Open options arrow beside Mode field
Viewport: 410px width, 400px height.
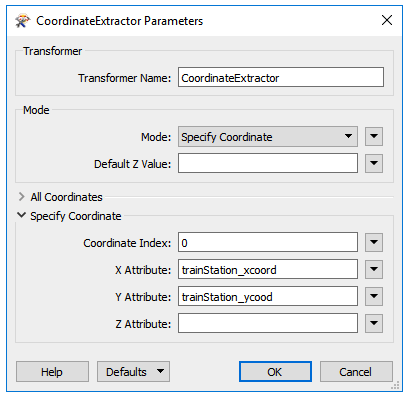(374, 136)
